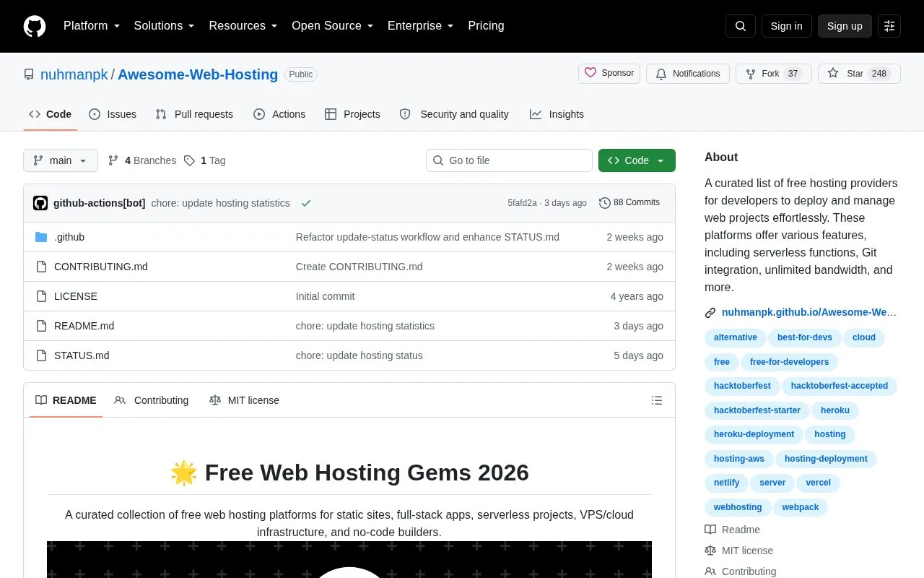Expand the Platform menu

point(92,26)
